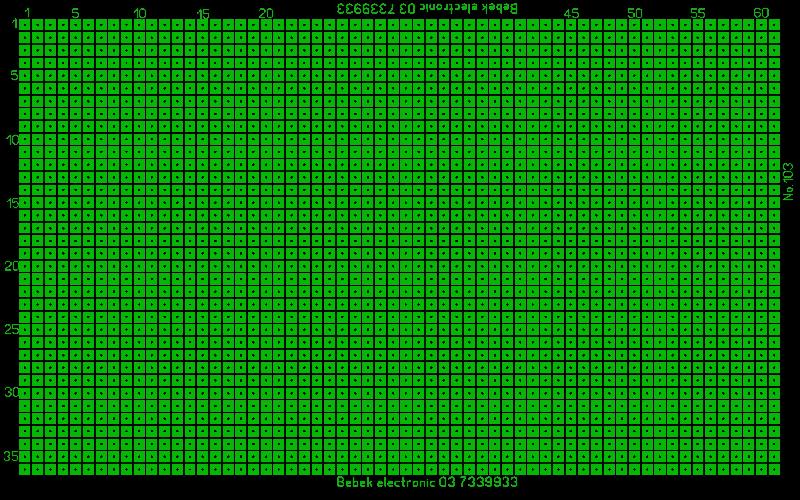Select column label 5 on top ruler
The height and width of the screenshot is (500, 800).
(75, 13)
